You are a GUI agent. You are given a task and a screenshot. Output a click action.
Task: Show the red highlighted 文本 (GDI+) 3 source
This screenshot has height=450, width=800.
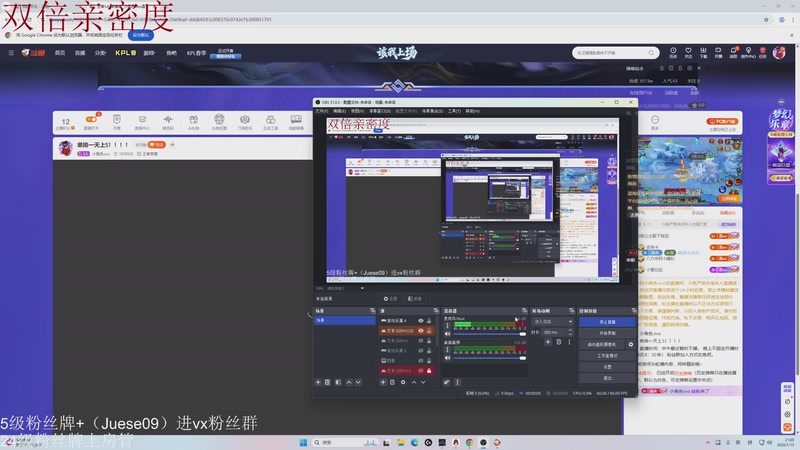pyautogui.click(x=421, y=370)
